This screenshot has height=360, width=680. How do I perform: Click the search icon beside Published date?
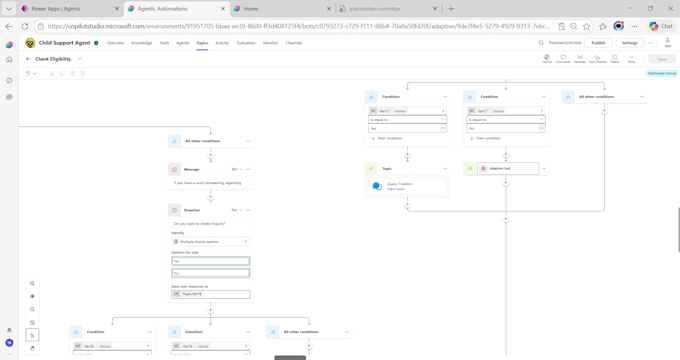(x=541, y=43)
